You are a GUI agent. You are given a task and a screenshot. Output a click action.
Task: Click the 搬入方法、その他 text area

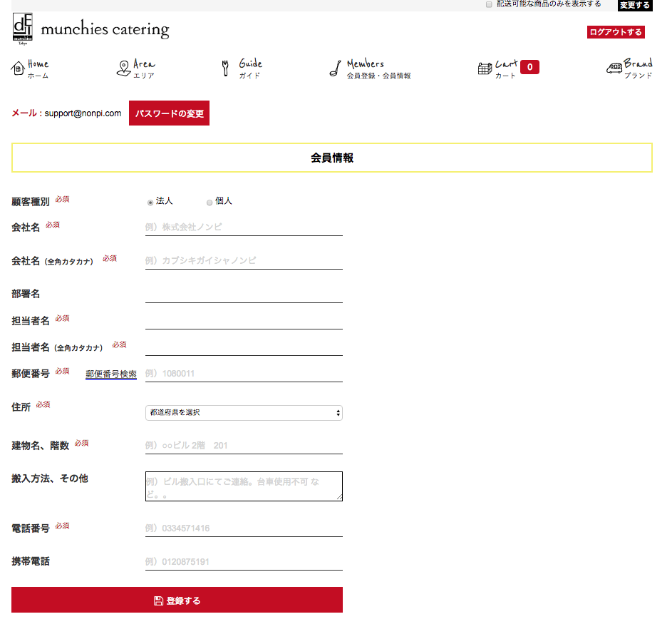(x=244, y=486)
